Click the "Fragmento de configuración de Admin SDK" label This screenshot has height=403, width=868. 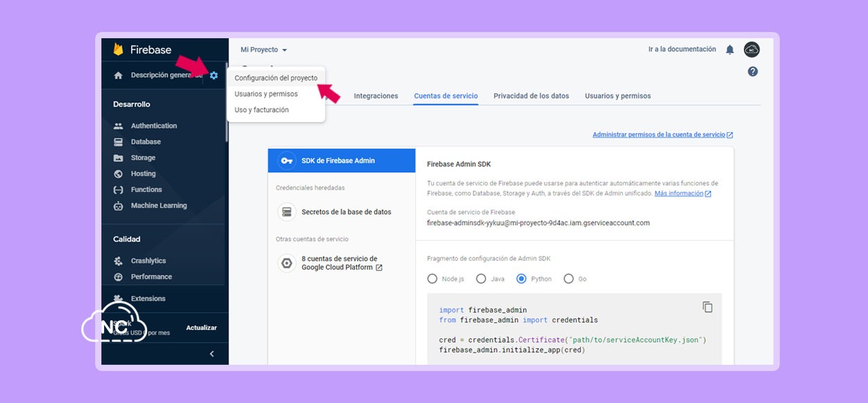tap(489, 258)
